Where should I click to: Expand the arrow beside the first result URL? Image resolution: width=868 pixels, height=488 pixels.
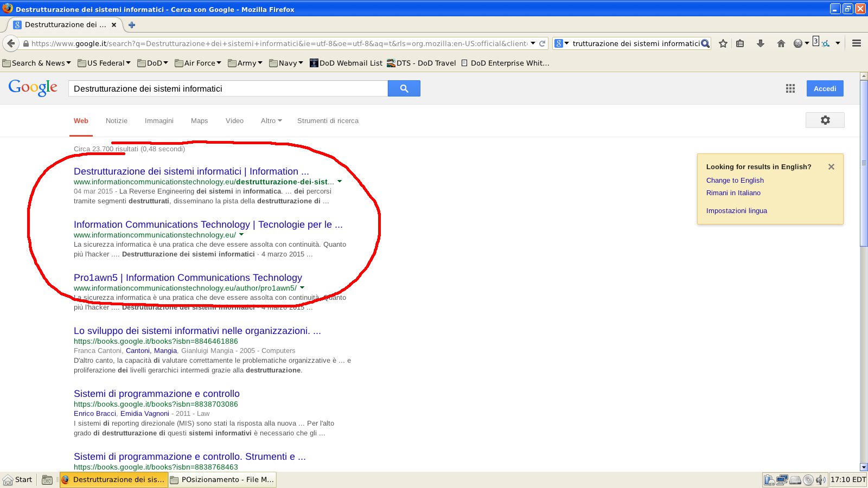[340, 181]
